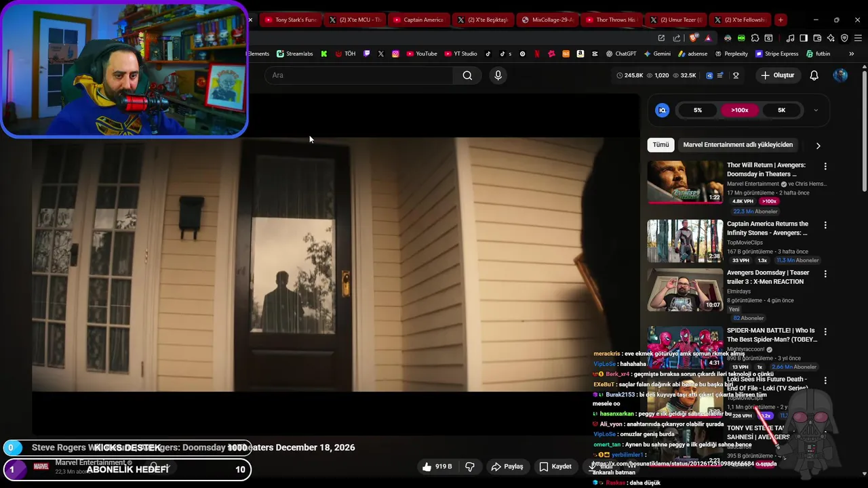Open the YouTube account avatar menu
Screen dimensions: 868x488
pyautogui.click(x=840, y=75)
